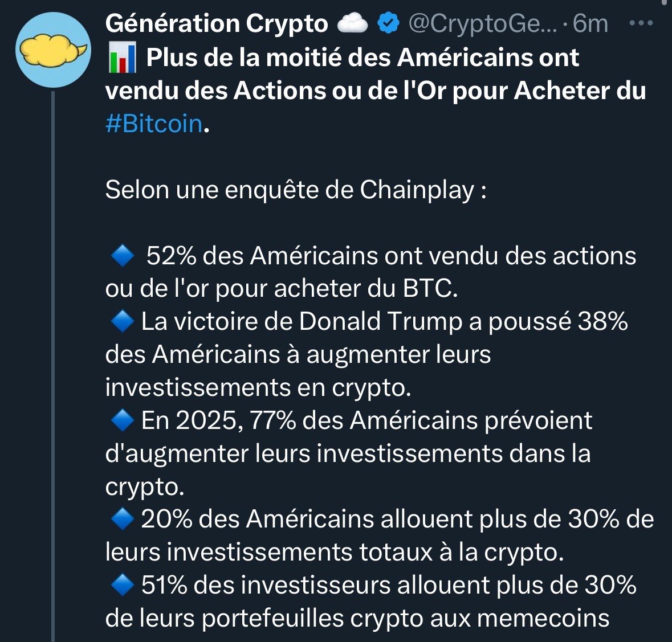Viewport: 672px width, 642px height.
Task: Click the words 'Donald Trump' in the post
Action: pyautogui.click(x=380, y=322)
